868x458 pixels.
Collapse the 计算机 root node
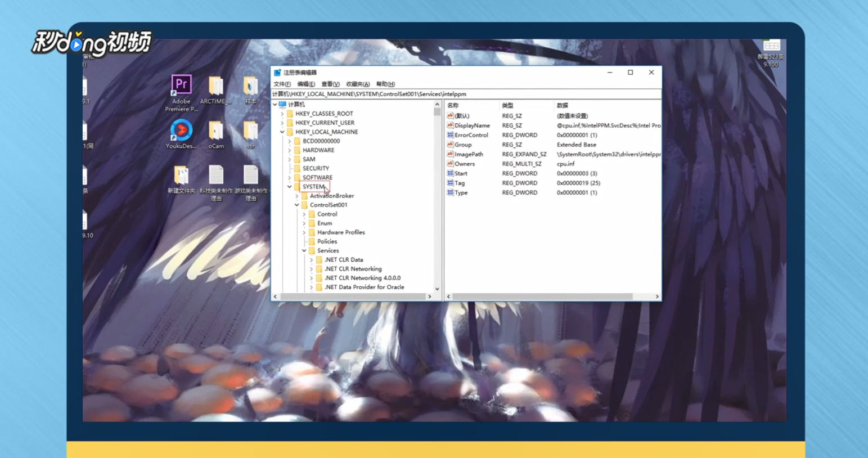point(275,104)
